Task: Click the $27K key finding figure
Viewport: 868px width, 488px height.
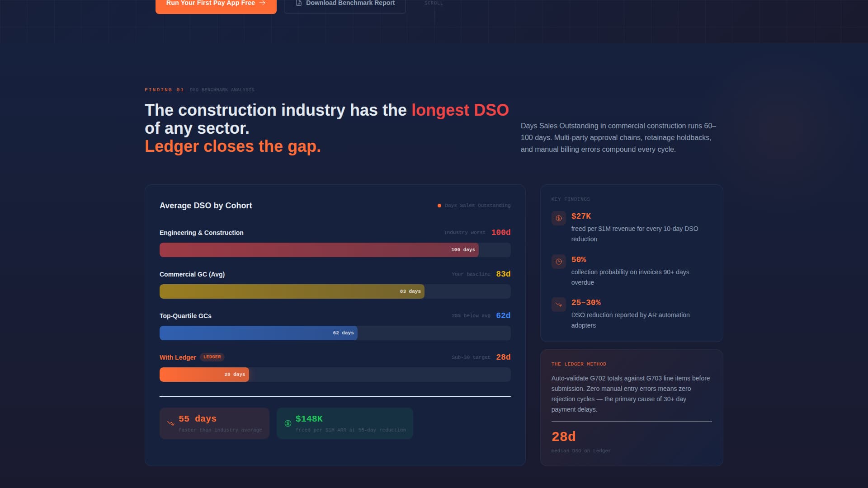Action: point(581,216)
